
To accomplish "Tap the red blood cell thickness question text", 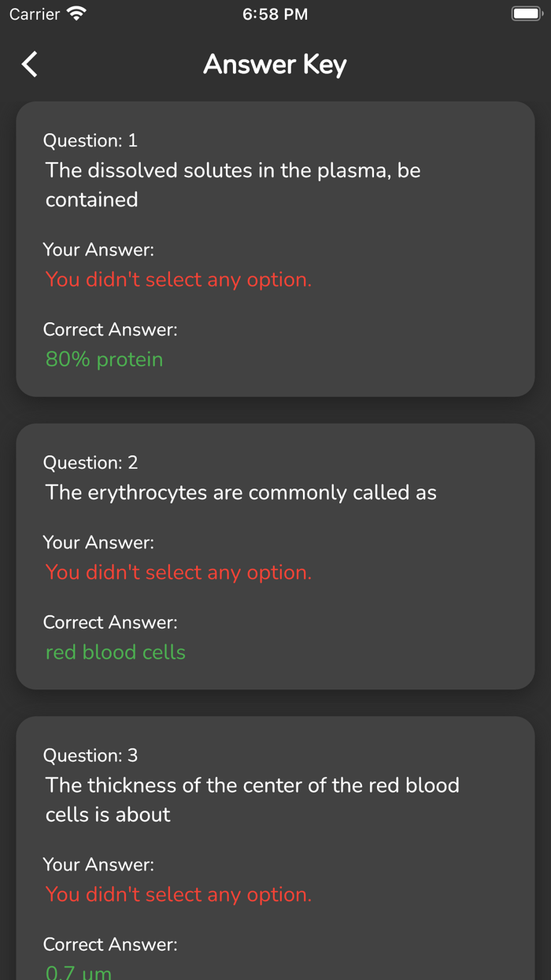I will pos(252,800).
